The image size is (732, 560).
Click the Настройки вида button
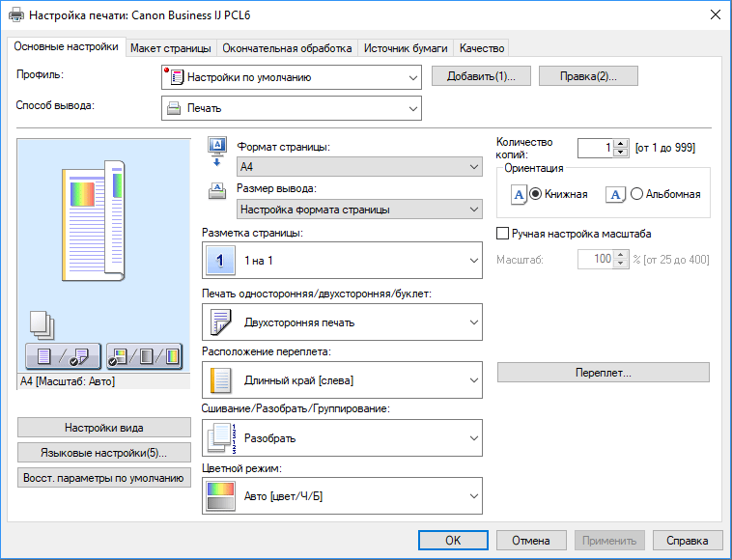point(104,428)
